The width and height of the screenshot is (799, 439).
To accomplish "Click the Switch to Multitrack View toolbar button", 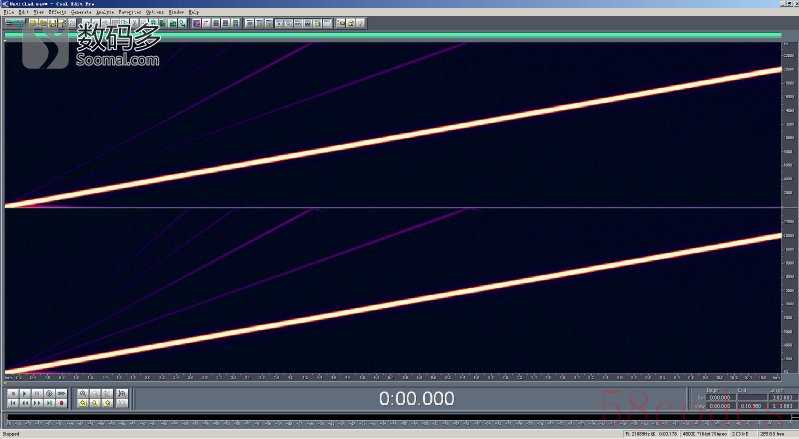I will tap(14, 23).
